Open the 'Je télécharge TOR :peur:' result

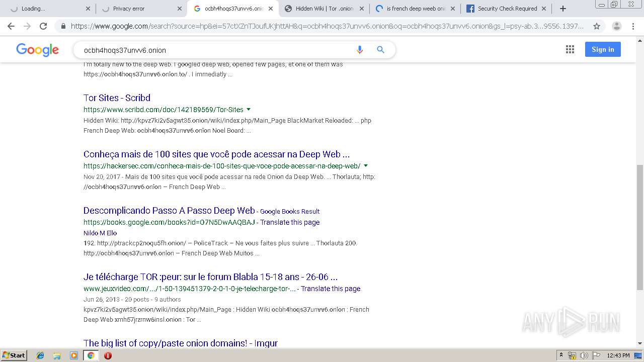[210, 277]
